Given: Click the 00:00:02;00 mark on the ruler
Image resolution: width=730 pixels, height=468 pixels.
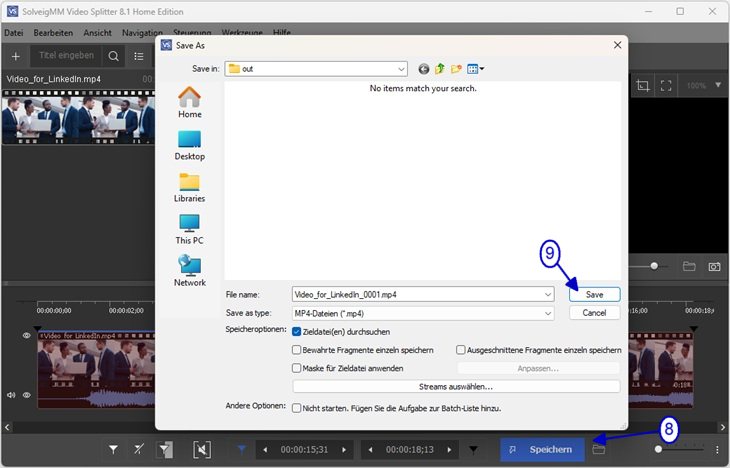Looking at the screenshot, I should (126, 311).
